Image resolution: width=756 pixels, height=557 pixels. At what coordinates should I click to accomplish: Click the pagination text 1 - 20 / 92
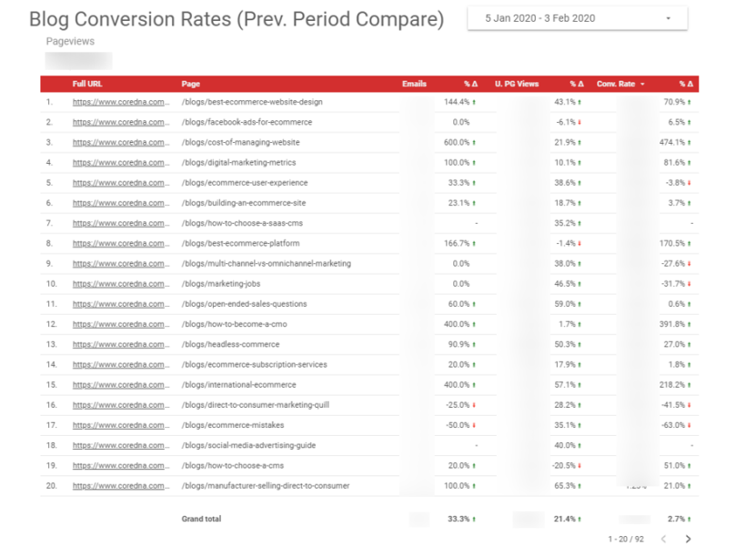(x=626, y=539)
